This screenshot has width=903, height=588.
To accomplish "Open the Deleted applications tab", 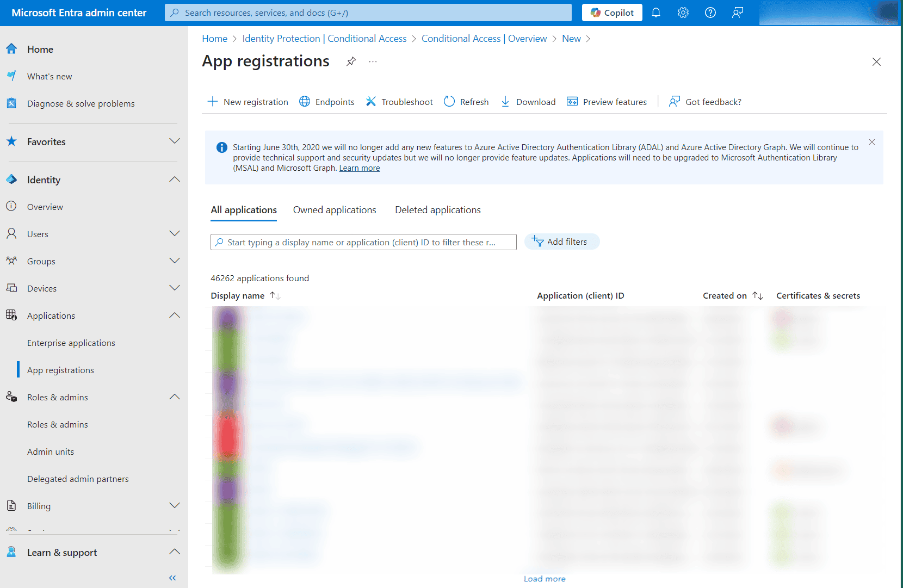I will [437, 210].
